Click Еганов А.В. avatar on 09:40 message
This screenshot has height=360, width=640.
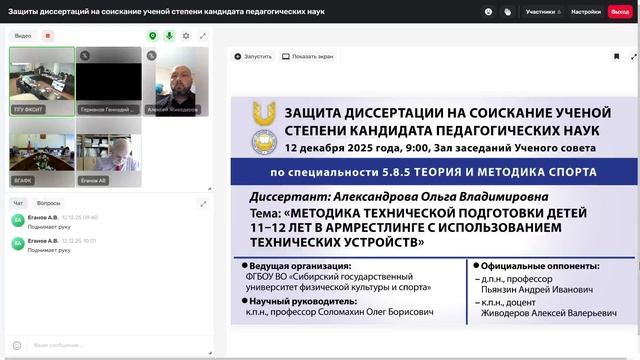(18, 220)
